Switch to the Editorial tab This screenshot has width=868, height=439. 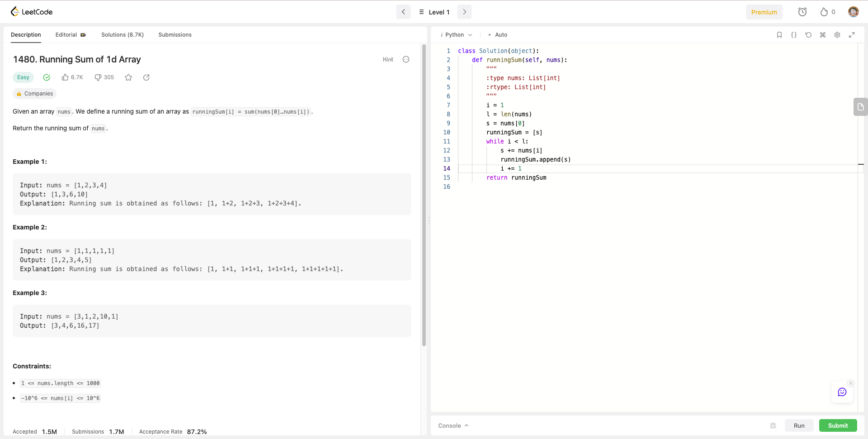tap(71, 35)
